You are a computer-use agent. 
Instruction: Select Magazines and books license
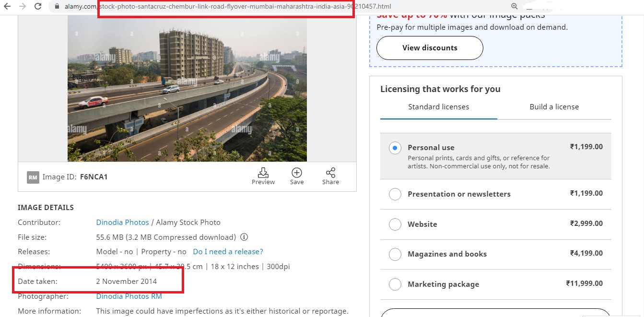tap(496, 254)
